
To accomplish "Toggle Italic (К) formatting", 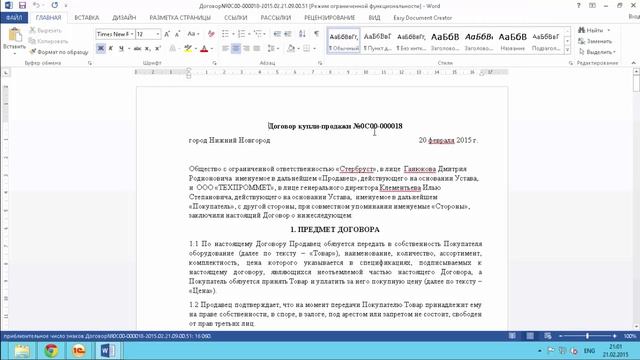I will (x=111, y=49).
